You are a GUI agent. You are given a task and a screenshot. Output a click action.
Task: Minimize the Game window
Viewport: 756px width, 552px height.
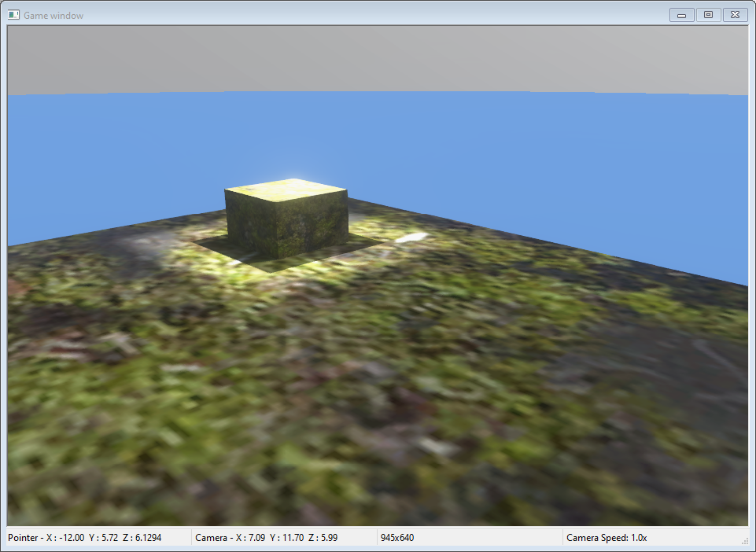(x=682, y=15)
